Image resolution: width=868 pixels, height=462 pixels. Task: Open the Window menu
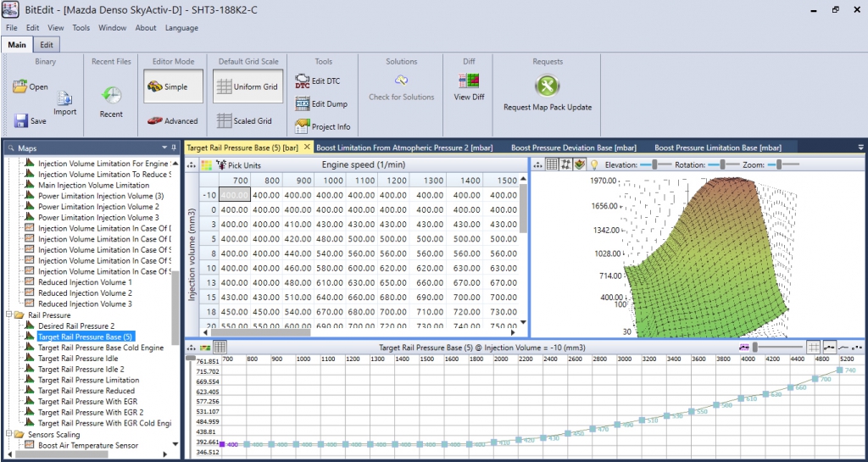click(x=113, y=28)
